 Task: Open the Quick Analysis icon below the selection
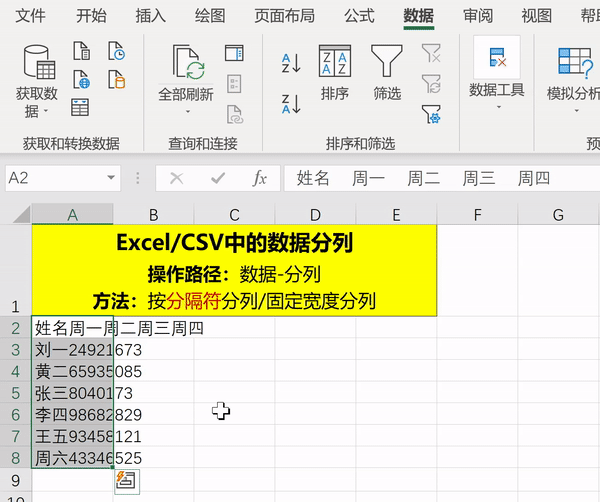click(x=127, y=481)
